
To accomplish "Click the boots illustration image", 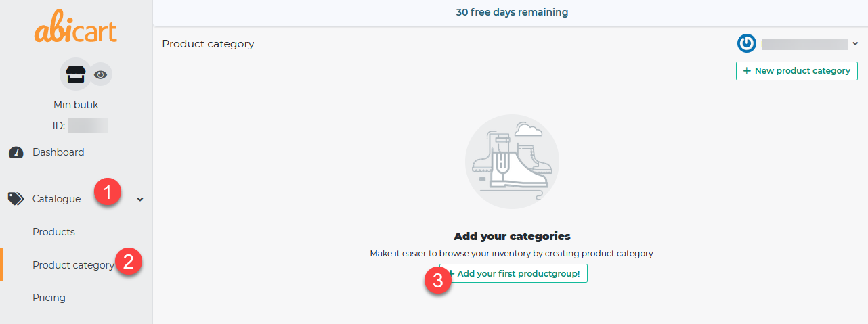I will pyautogui.click(x=512, y=162).
